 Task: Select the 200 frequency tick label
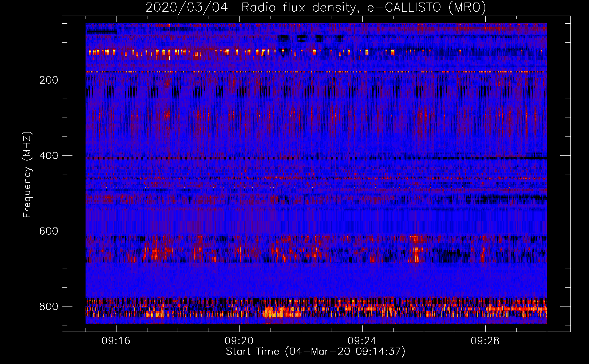[x=49, y=80]
